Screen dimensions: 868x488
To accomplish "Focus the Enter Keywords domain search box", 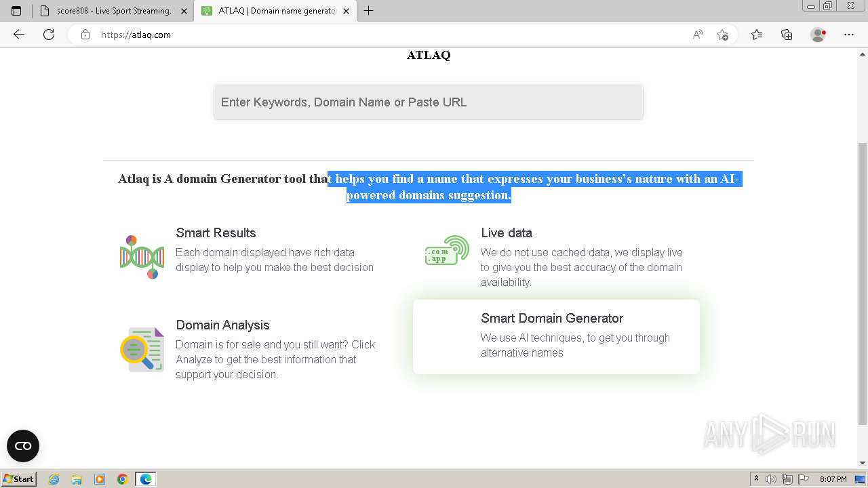I will click(429, 102).
